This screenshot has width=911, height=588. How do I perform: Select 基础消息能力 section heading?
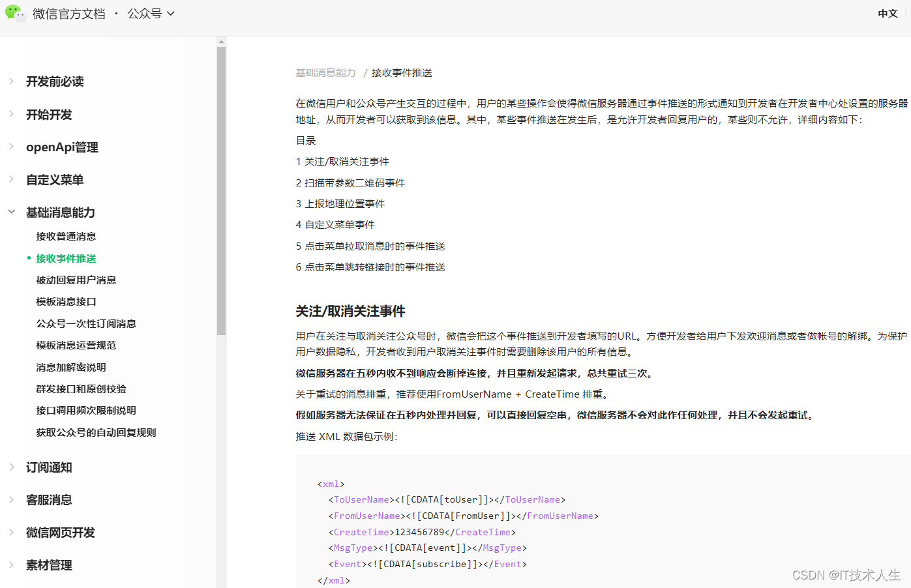click(61, 213)
